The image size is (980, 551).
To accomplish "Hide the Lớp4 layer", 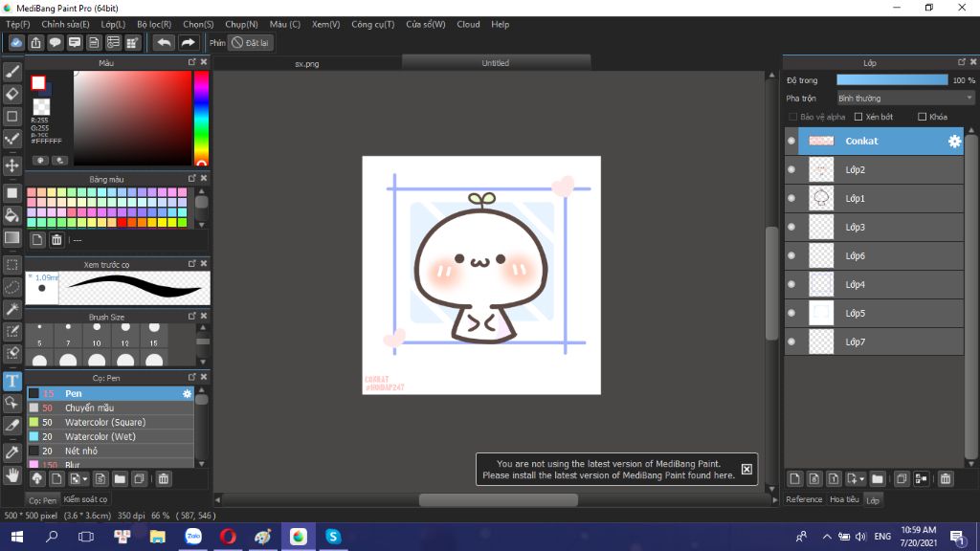I will pos(791,285).
